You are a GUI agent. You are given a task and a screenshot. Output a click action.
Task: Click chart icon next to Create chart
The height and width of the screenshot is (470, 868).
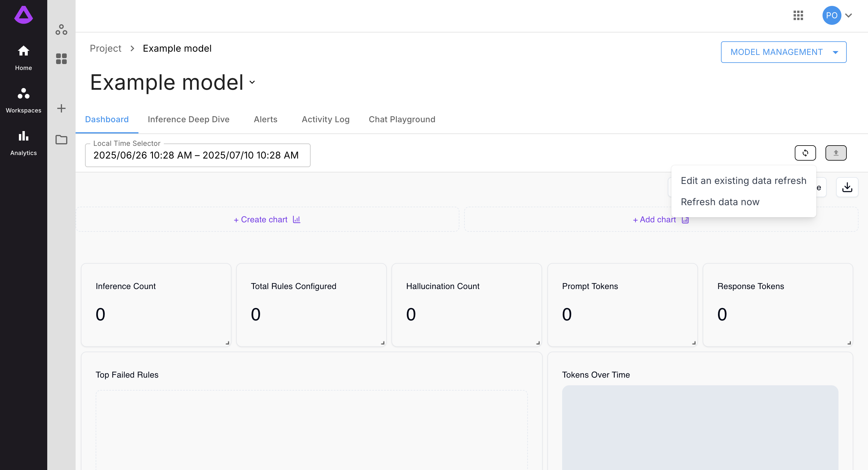[x=296, y=219]
